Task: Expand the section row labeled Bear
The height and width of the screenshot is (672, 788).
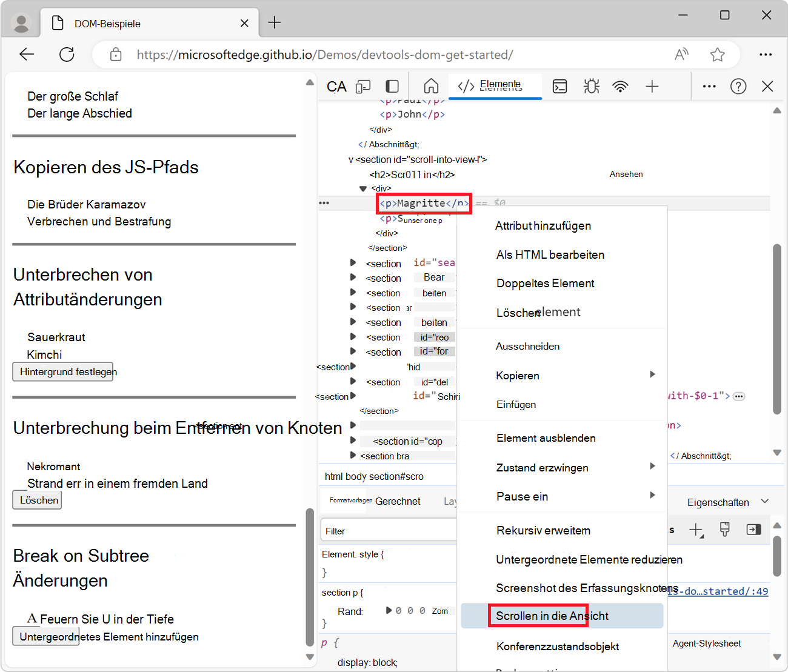Action: click(x=353, y=277)
